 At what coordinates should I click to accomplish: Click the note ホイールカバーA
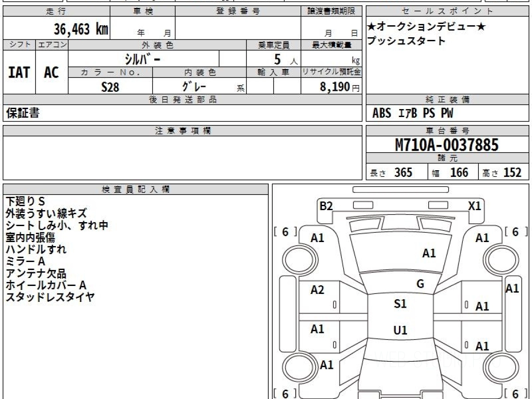tap(46, 286)
